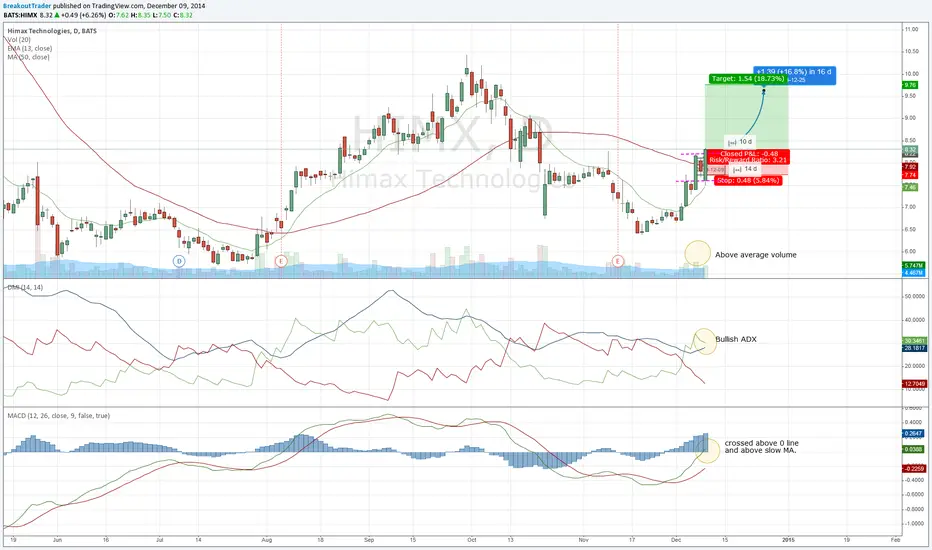The width and height of the screenshot is (932, 550).
Task: Click the 'Feb' label on the time axis
Action: (895, 540)
